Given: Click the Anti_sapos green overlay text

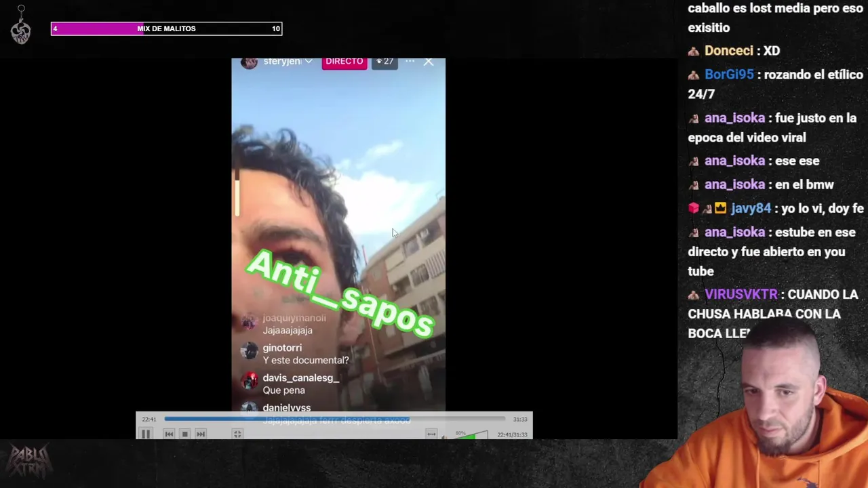Looking at the screenshot, I should (x=340, y=293).
